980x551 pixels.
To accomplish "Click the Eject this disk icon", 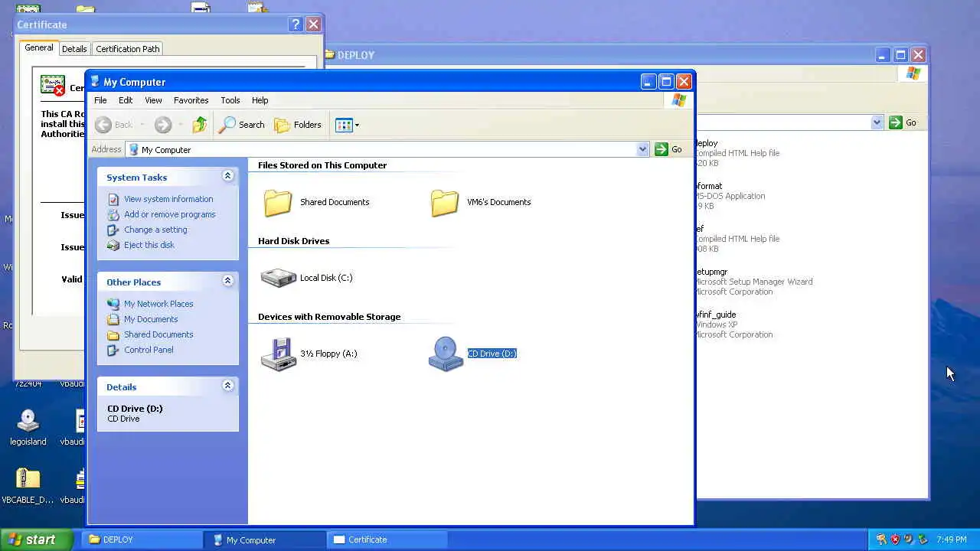I will click(x=113, y=245).
